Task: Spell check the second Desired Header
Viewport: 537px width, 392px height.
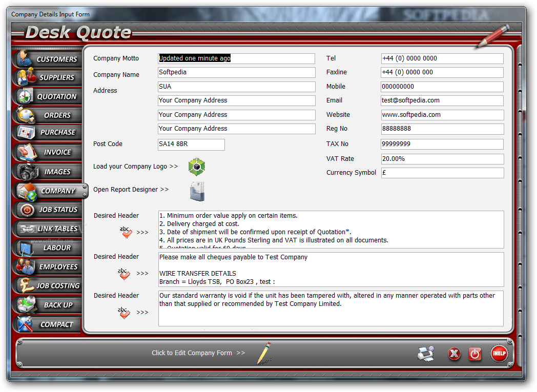Action: (124, 274)
